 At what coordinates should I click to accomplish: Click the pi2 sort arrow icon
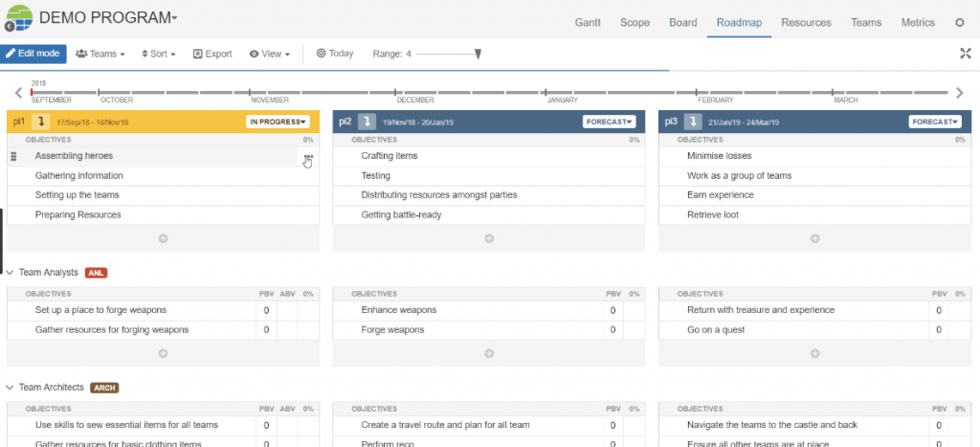[367, 122]
